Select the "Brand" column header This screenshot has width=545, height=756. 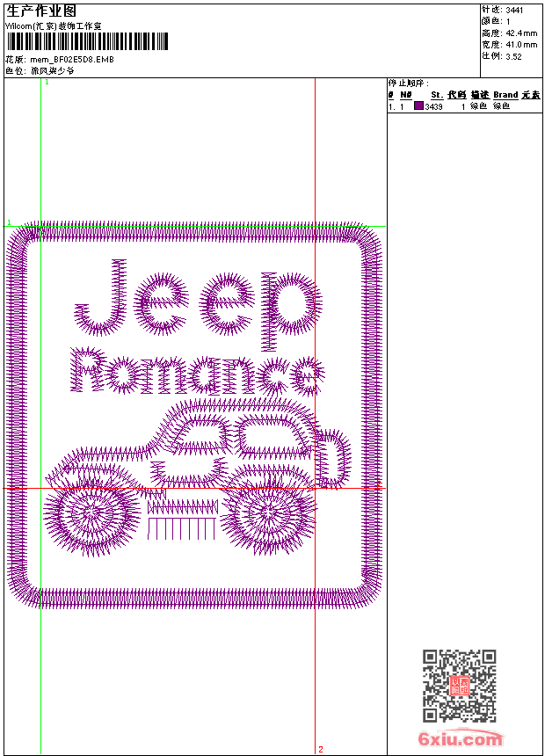(505, 95)
